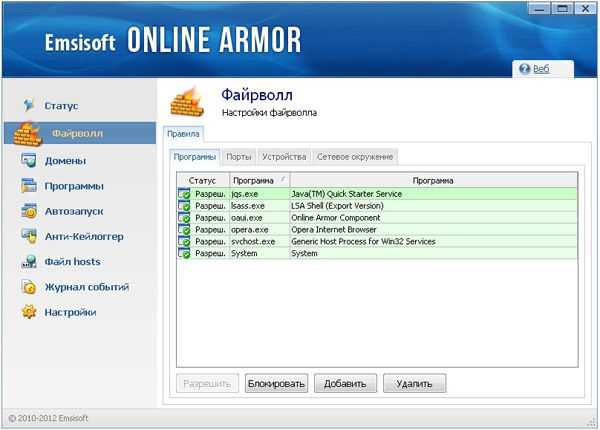Click the allowed status icon for System row

pos(184,253)
